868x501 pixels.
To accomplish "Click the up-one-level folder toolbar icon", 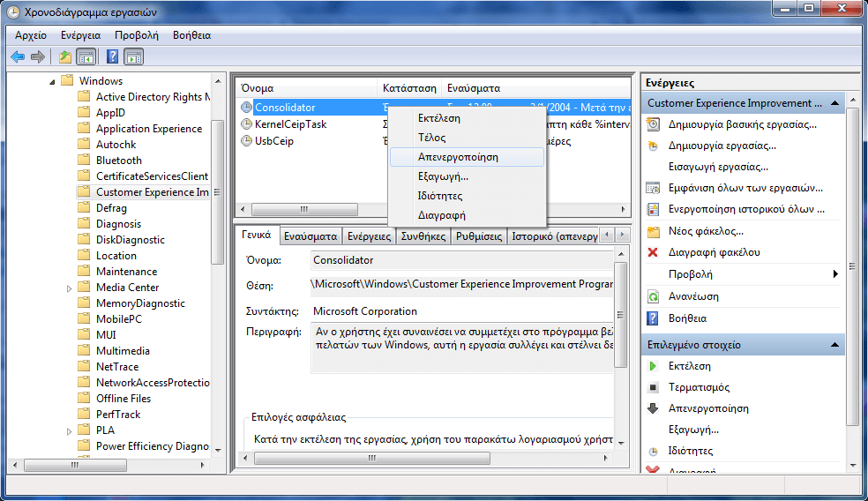I will (64, 57).
